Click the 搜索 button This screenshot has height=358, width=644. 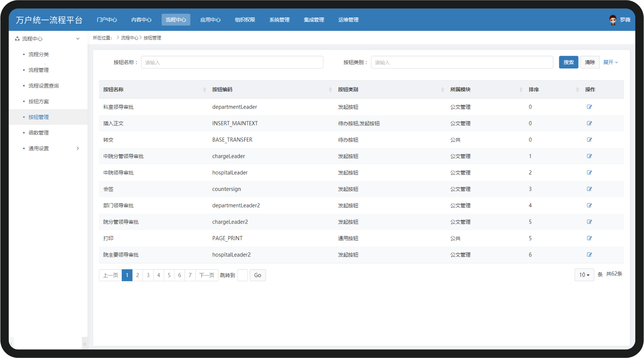569,62
